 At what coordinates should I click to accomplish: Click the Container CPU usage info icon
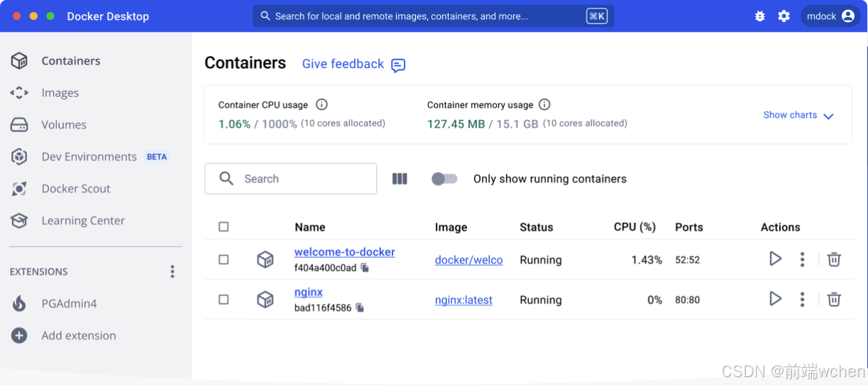(321, 105)
